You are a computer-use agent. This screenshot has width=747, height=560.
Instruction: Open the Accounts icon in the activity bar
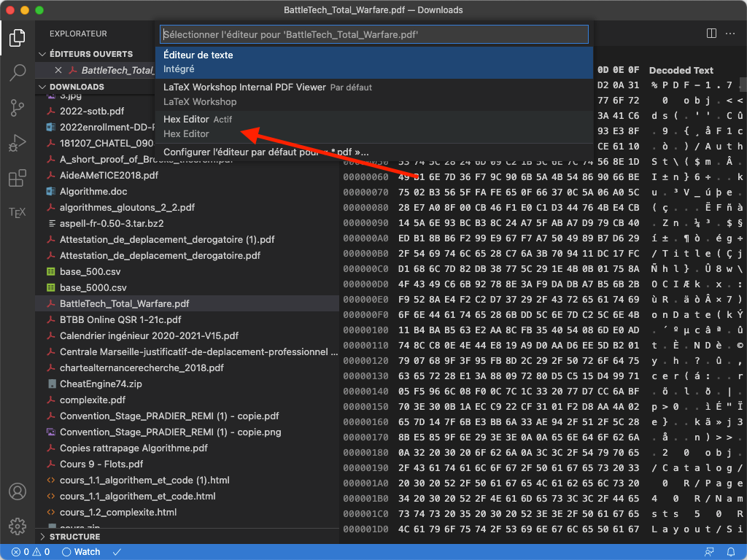[x=18, y=492]
